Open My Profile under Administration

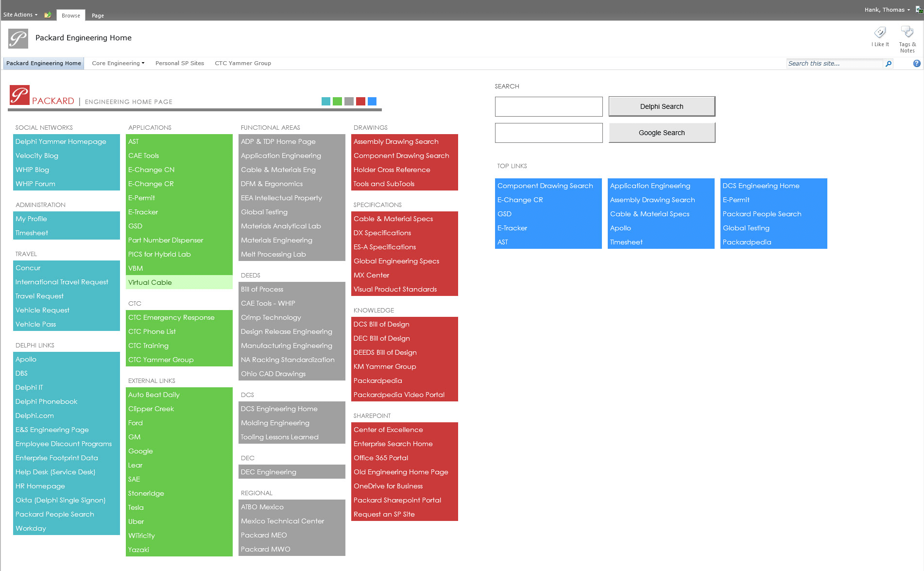tap(31, 219)
